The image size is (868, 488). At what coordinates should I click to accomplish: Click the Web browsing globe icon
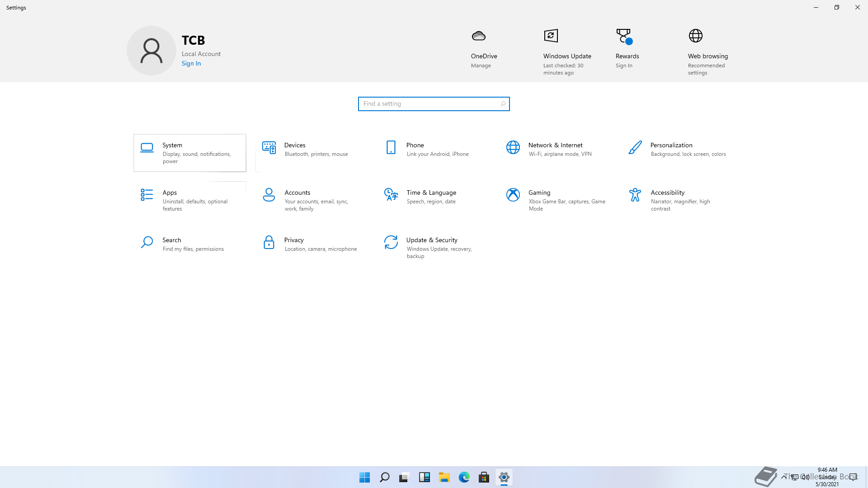coord(695,36)
